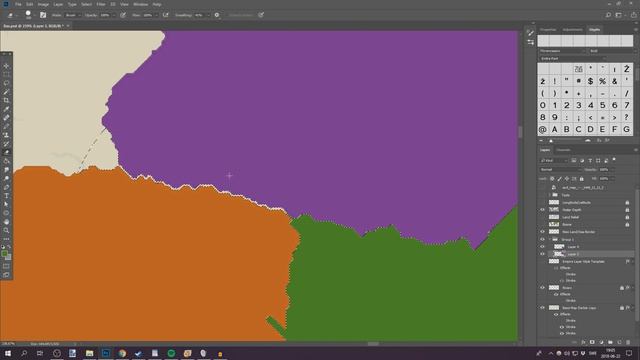Hide the Water Depth layer

click(542, 210)
